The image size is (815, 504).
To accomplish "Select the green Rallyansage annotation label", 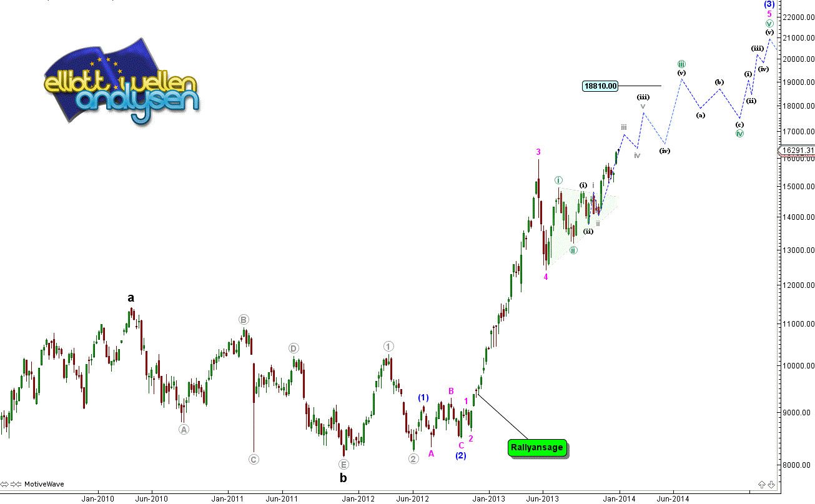I will [537, 447].
